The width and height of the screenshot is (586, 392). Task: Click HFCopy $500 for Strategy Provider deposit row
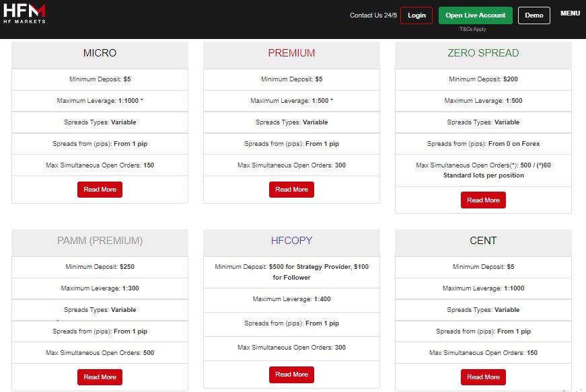pyautogui.click(x=291, y=272)
